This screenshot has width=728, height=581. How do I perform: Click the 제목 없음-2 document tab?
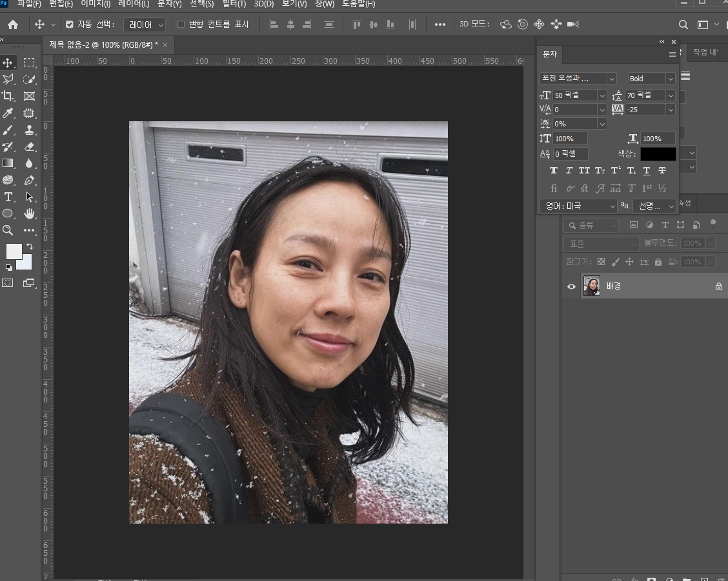click(103, 45)
